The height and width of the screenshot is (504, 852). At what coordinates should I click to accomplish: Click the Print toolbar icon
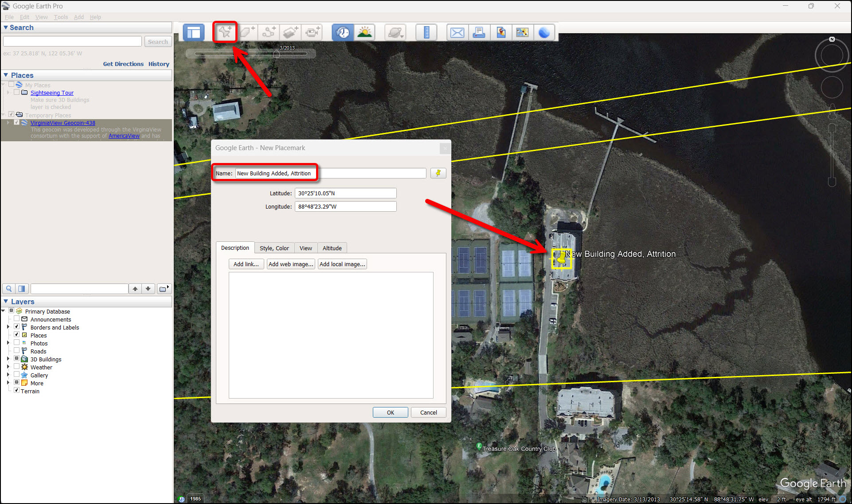(479, 32)
